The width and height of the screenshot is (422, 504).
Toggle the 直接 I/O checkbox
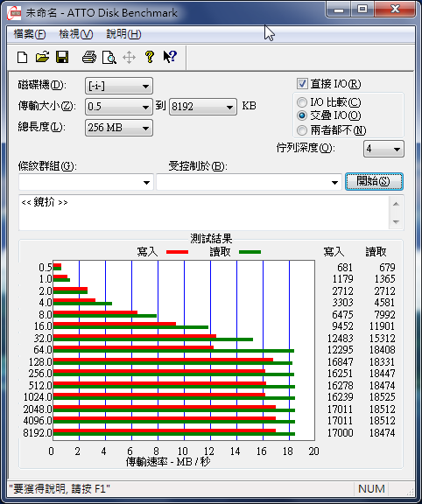click(x=302, y=84)
